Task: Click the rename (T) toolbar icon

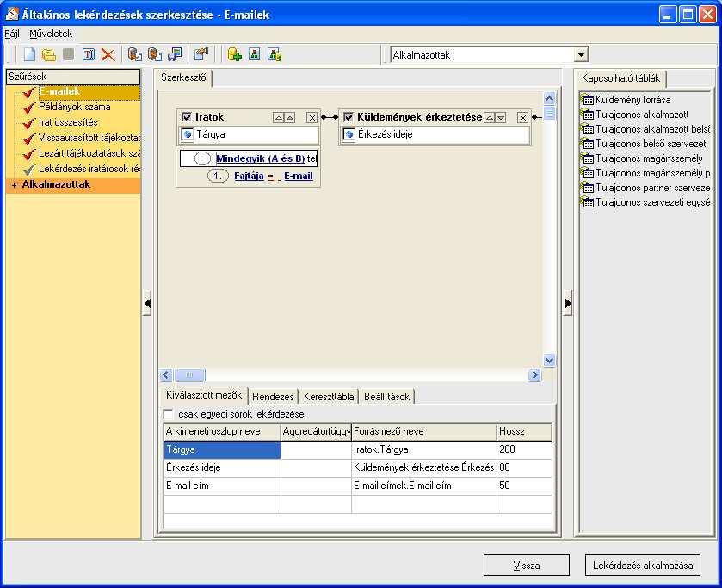Action: [89, 54]
